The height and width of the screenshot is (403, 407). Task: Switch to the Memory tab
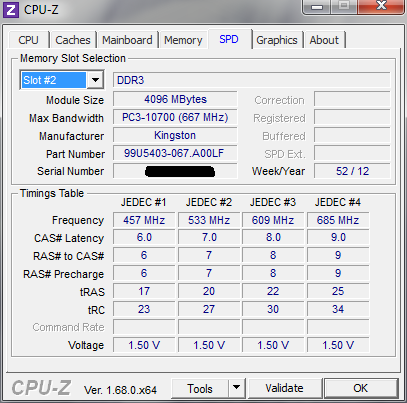coord(183,40)
